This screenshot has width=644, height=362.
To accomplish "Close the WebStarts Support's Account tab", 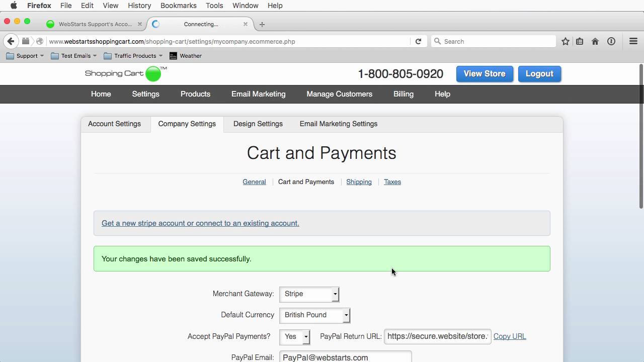I will [140, 24].
